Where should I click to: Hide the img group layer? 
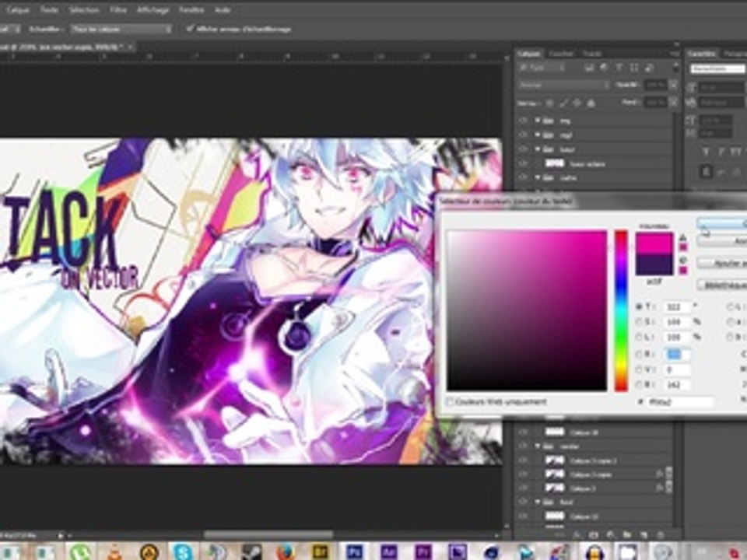[x=523, y=121]
